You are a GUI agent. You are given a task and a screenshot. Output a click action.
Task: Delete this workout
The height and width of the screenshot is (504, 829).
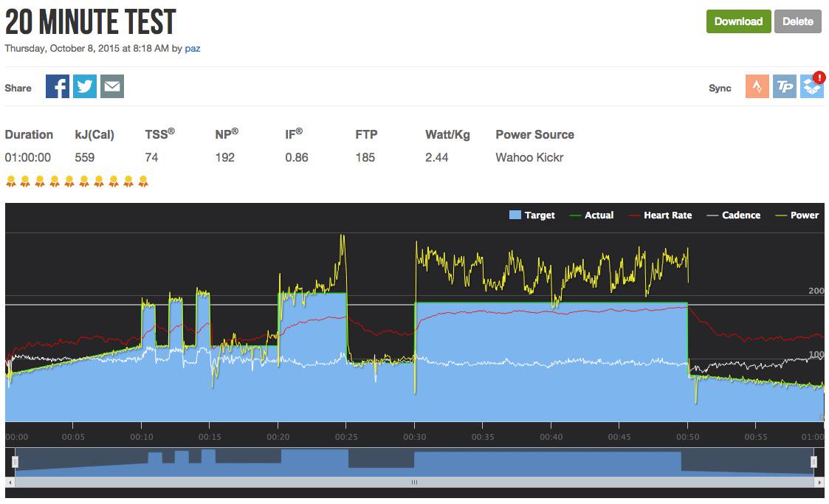click(x=798, y=21)
